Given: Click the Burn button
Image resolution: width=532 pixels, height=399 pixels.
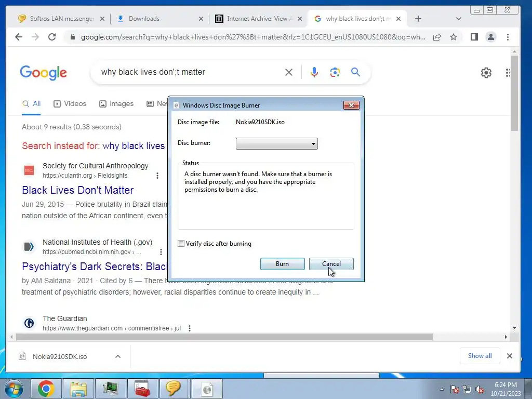Looking at the screenshot, I should point(282,264).
